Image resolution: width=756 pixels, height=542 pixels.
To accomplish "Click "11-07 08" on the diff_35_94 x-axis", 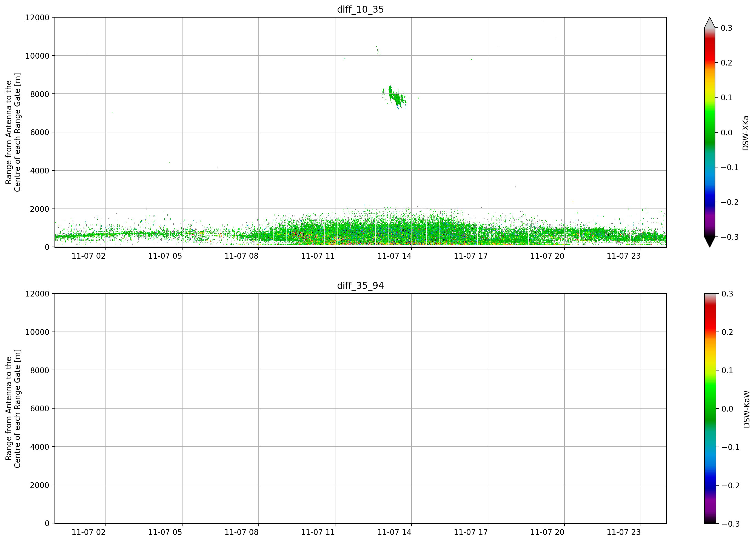I will [x=241, y=532].
